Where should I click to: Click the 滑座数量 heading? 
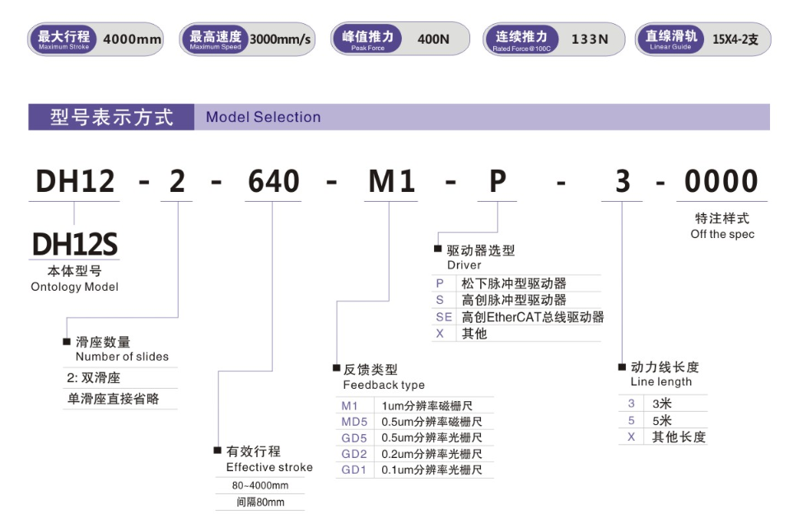[103, 342]
